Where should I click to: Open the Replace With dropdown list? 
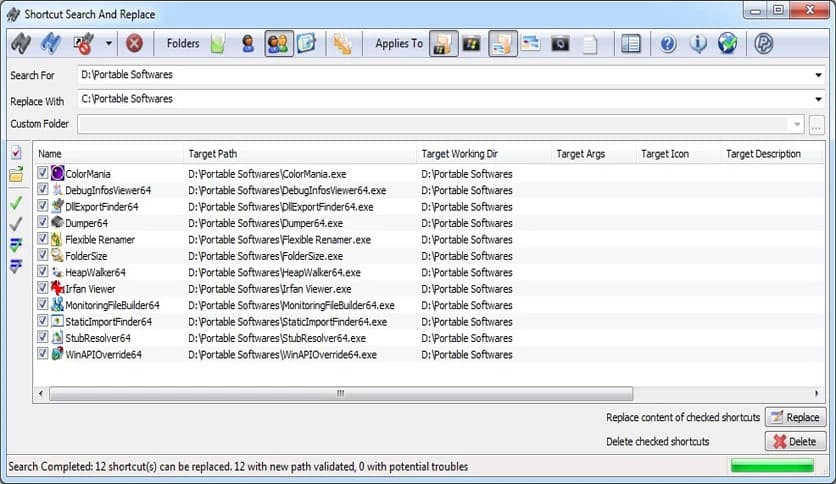[x=818, y=99]
